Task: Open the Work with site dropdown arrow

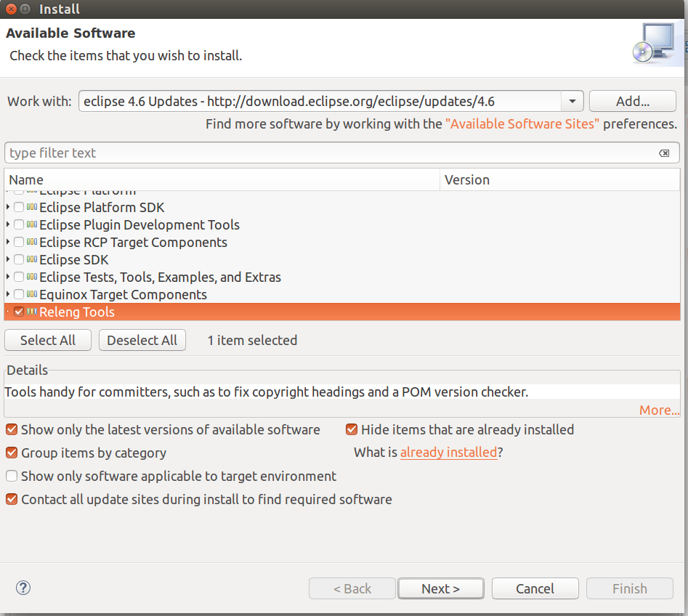Action: click(572, 102)
